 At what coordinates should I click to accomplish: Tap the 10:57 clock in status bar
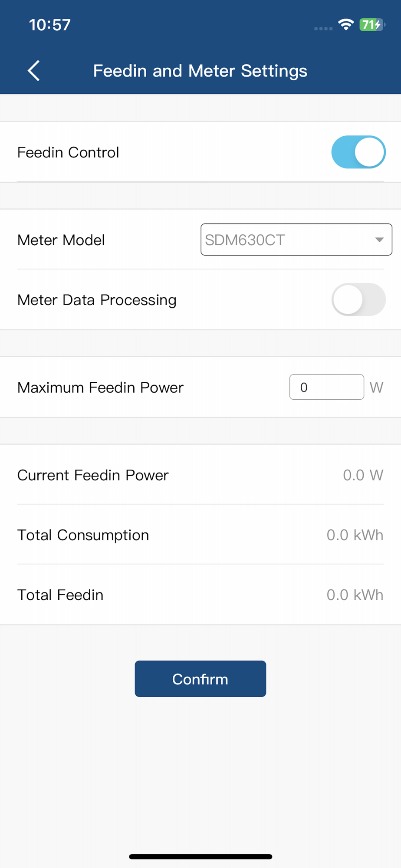click(49, 25)
